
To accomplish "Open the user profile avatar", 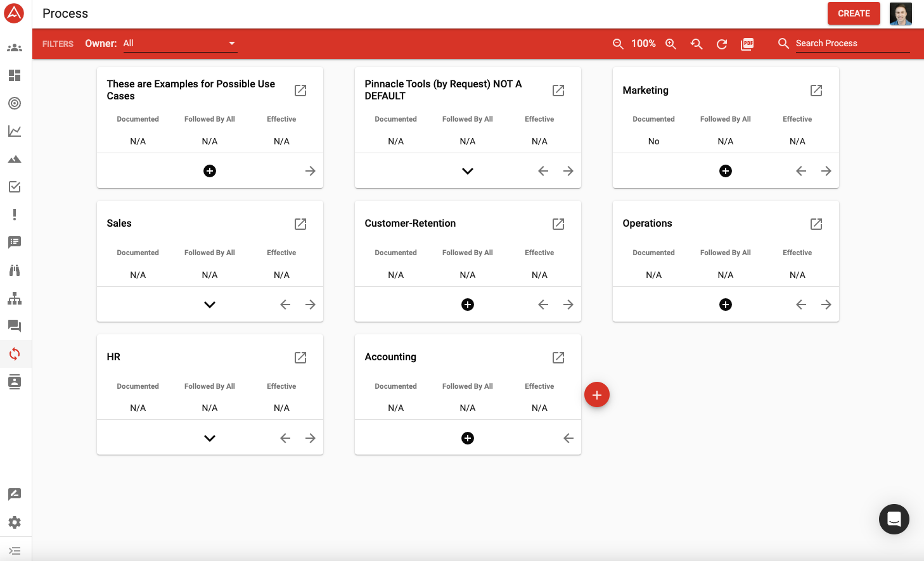I will coord(900,13).
